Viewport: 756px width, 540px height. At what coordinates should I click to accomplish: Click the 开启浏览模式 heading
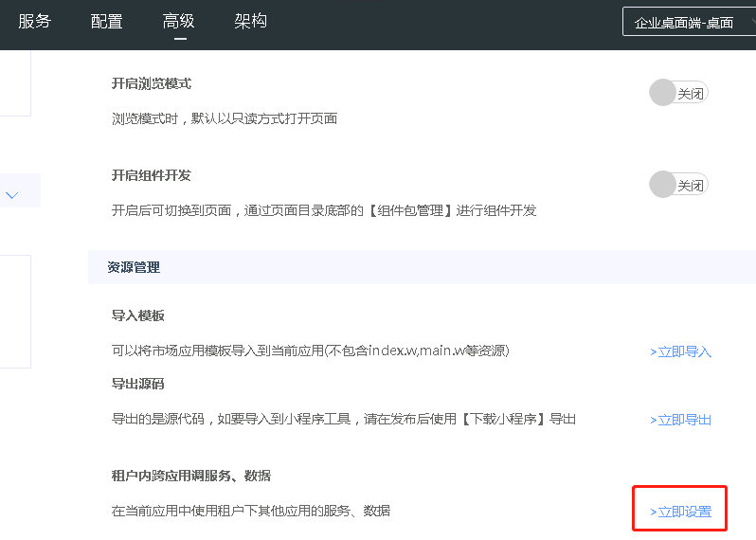click(x=152, y=83)
